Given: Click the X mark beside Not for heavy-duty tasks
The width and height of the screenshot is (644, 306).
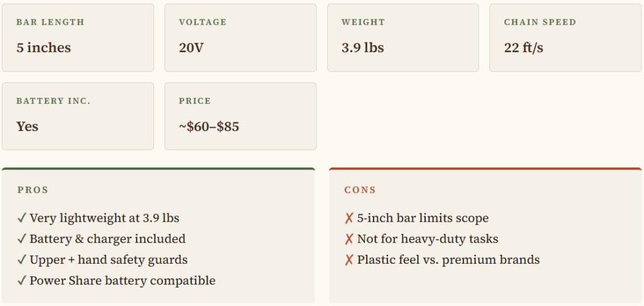Looking at the screenshot, I should (349, 239).
